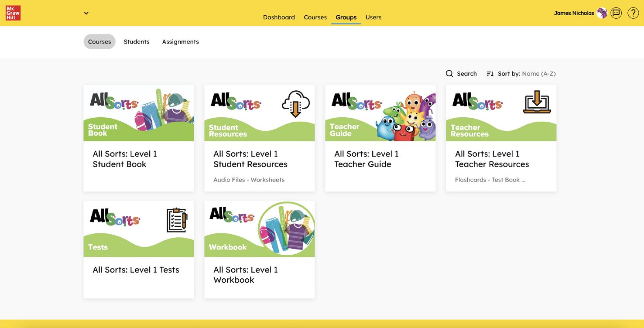Open the messages chat bubble icon

click(616, 13)
